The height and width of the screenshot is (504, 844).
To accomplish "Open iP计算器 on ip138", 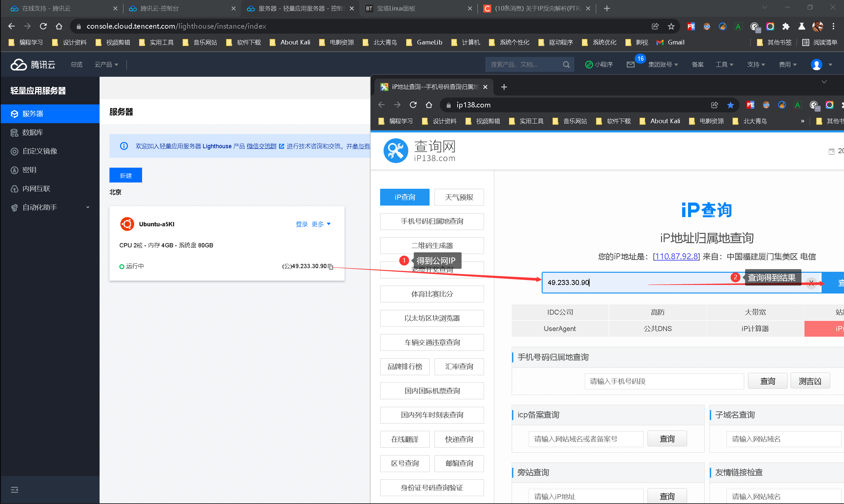I will [755, 328].
